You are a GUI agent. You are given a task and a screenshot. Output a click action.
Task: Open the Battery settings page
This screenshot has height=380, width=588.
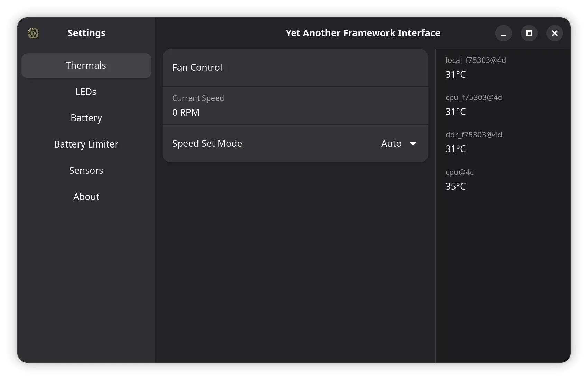point(86,118)
